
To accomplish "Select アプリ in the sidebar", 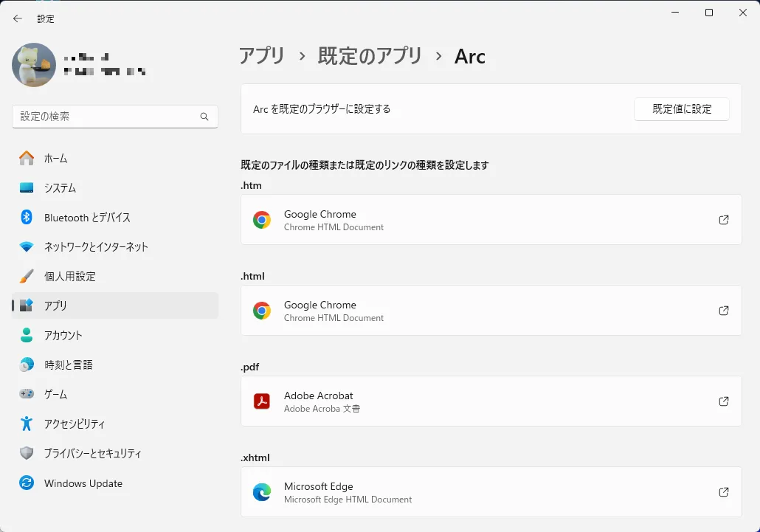I will pyautogui.click(x=115, y=305).
